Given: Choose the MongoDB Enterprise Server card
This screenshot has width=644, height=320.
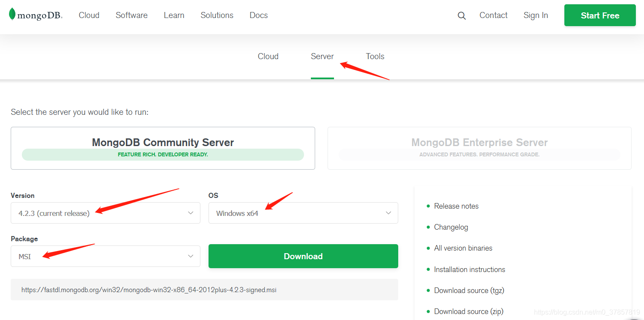Looking at the screenshot, I should coord(480,148).
